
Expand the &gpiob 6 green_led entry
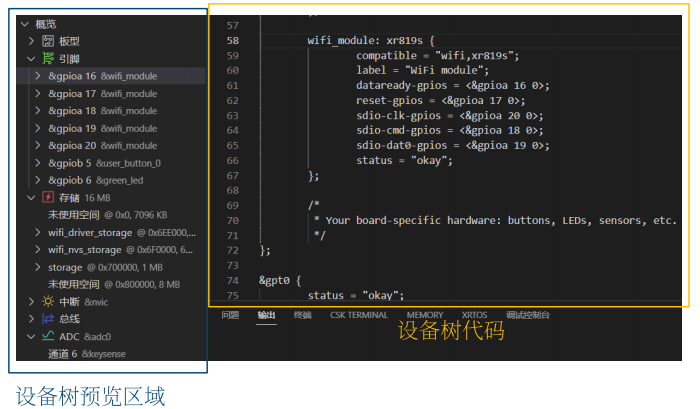[x=38, y=180]
